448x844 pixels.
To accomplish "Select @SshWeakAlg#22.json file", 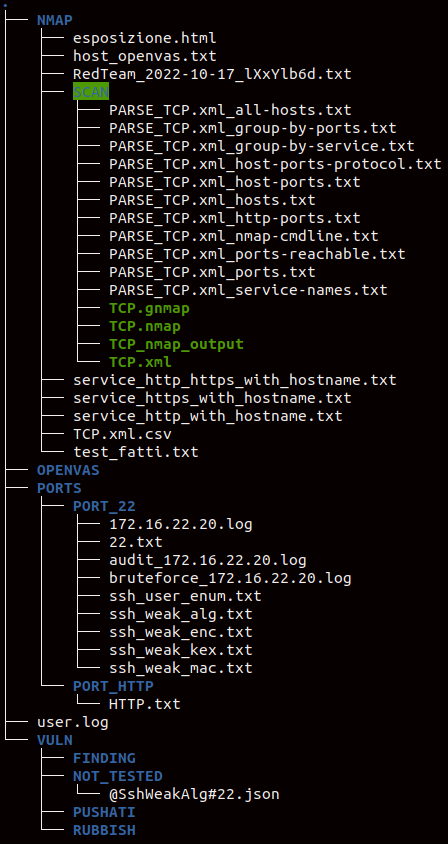I will [x=194, y=794].
